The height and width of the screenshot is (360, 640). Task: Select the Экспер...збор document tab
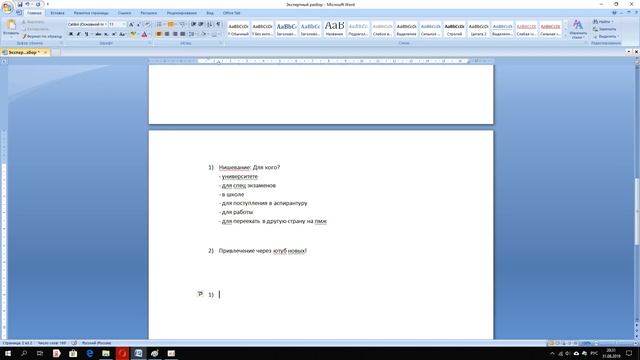(25, 52)
